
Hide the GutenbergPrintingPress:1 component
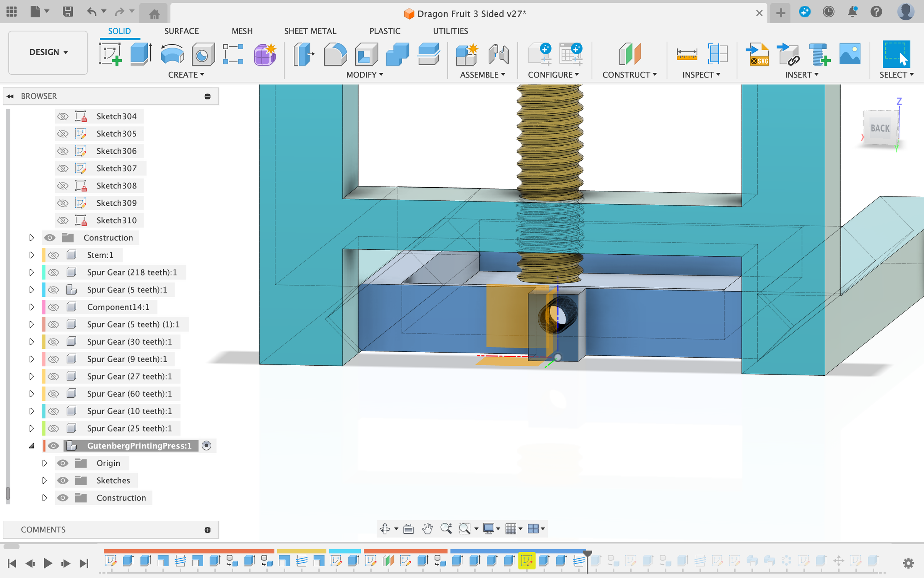tap(54, 446)
